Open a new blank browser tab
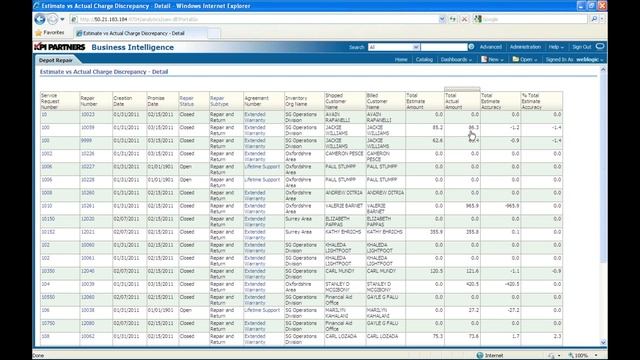Viewport: 640px width, 360px height. [214, 33]
